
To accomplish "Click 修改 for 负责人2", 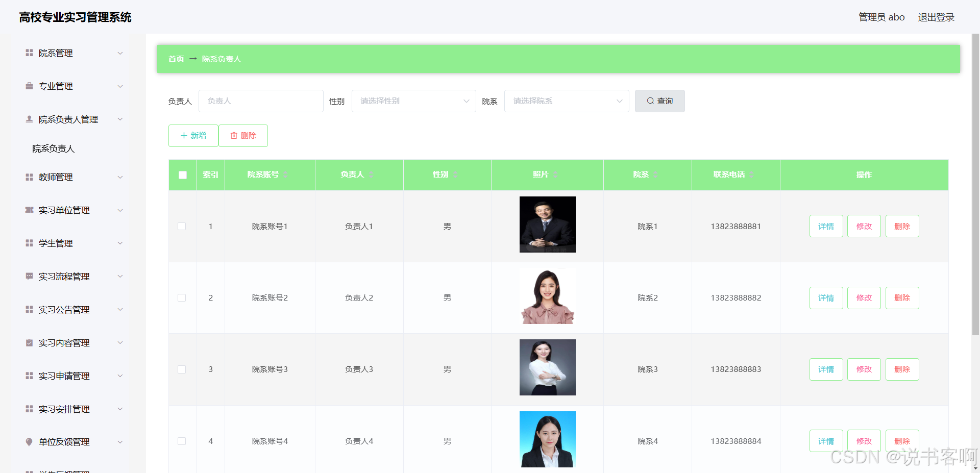I will click(x=864, y=297).
